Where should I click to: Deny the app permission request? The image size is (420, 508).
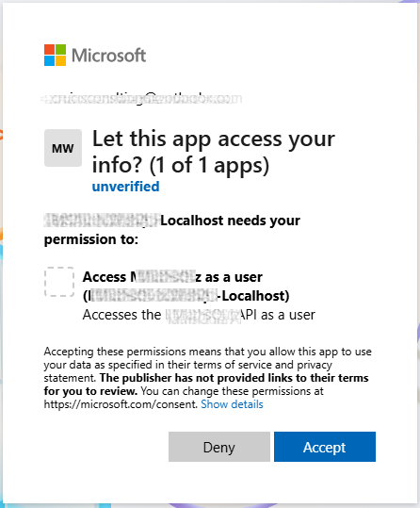tap(219, 447)
